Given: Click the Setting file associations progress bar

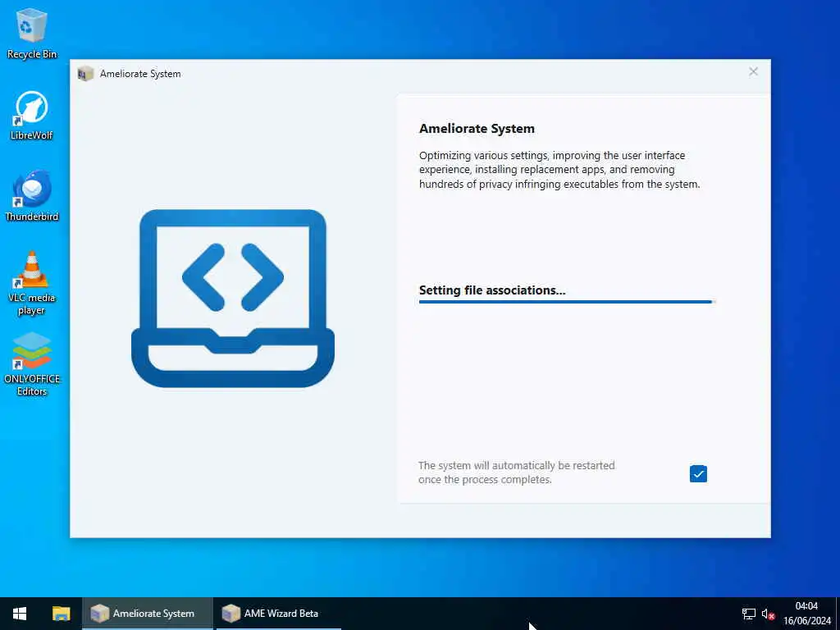Looking at the screenshot, I should pyautogui.click(x=567, y=302).
